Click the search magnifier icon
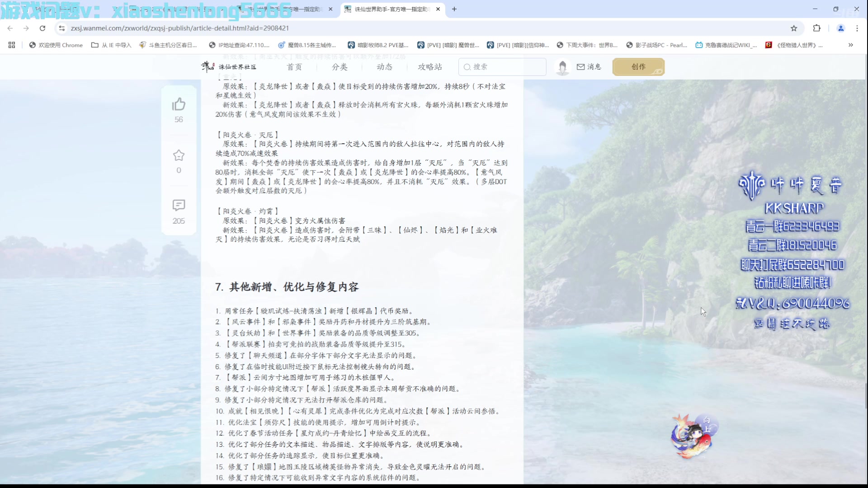This screenshot has width=868, height=488. click(467, 67)
